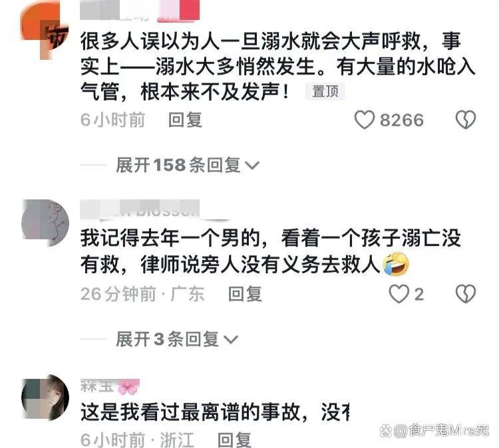Tap the 置顶 pinned tag

325,92
